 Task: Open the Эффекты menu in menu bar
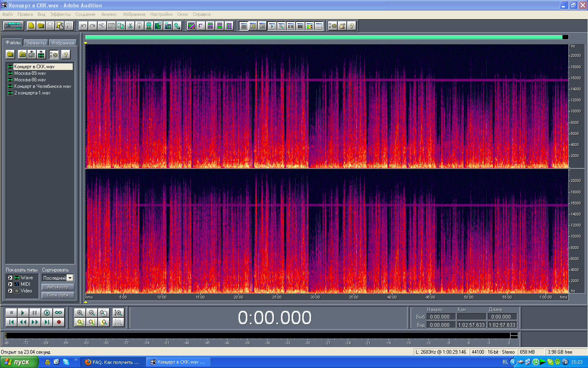[x=60, y=14]
